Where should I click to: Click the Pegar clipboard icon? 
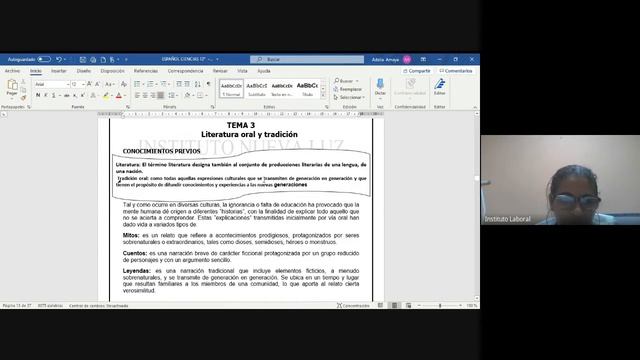point(12,84)
